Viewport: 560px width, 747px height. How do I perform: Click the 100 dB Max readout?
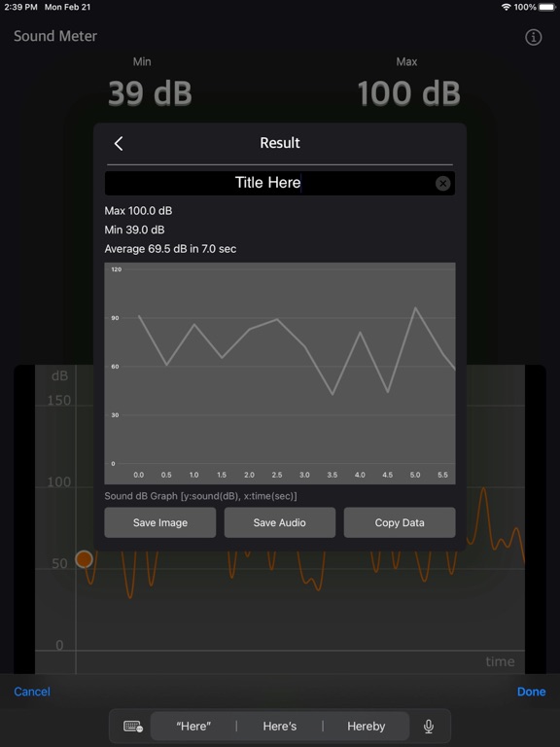coord(408,93)
